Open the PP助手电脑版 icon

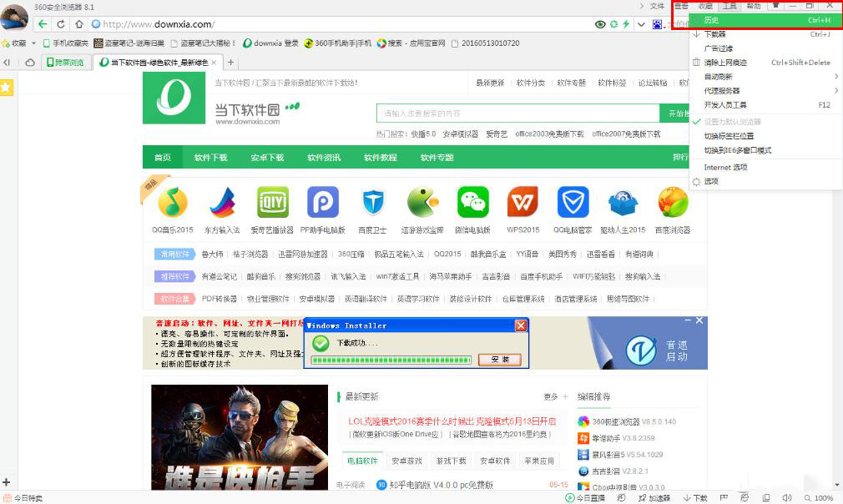pyautogui.click(x=323, y=202)
